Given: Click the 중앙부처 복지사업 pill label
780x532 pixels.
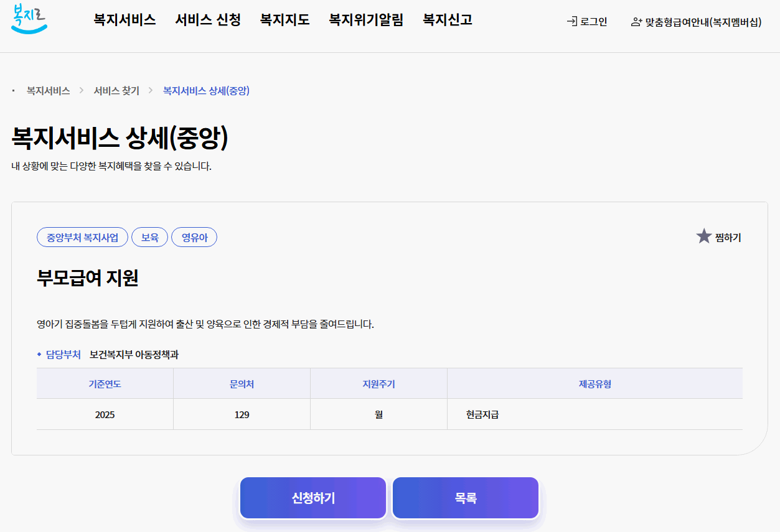Looking at the screenshot, I should pyautogui.click(x=82, y=237).
